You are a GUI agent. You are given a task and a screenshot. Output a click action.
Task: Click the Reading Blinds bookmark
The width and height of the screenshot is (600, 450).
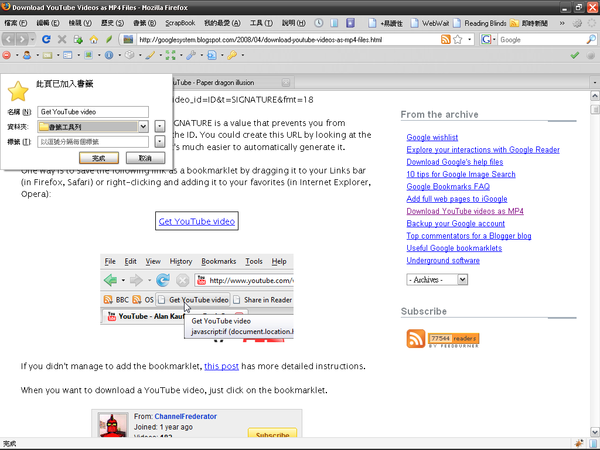(480, 23)
